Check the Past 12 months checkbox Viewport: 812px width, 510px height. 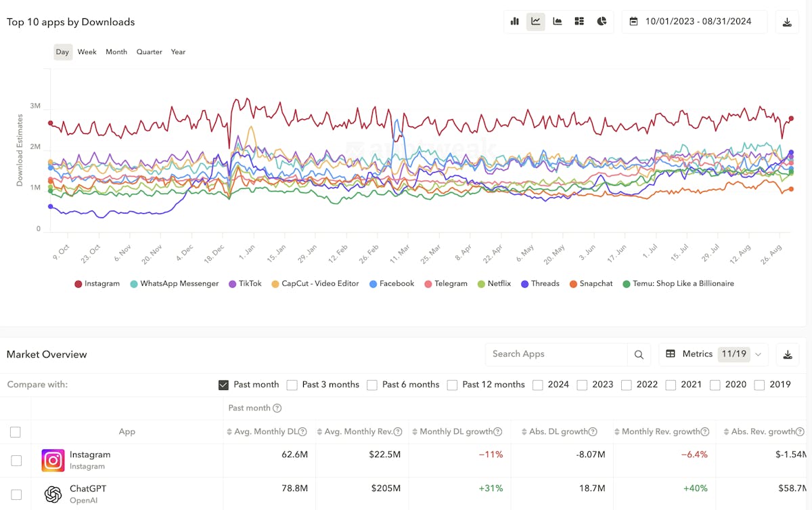[x=452, y=385]
